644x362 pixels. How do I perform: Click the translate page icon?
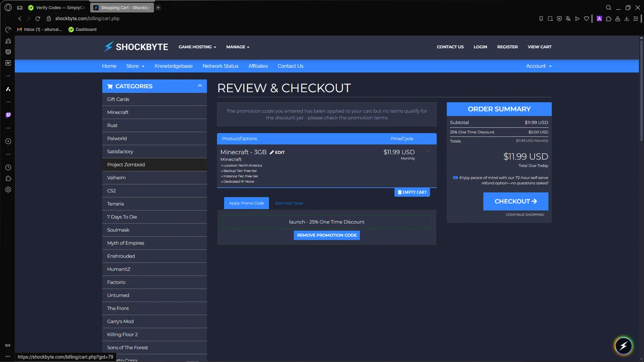click(x=568, y=18)
